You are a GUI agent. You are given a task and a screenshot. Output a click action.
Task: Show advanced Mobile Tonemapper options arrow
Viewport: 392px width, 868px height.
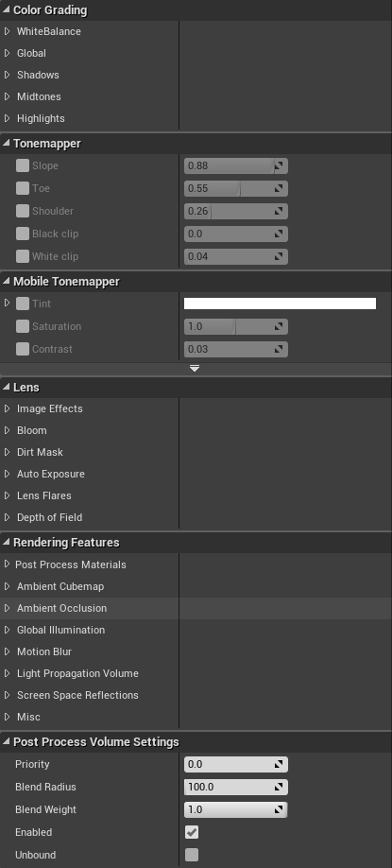pyautogui.click(x=195, y=369)
